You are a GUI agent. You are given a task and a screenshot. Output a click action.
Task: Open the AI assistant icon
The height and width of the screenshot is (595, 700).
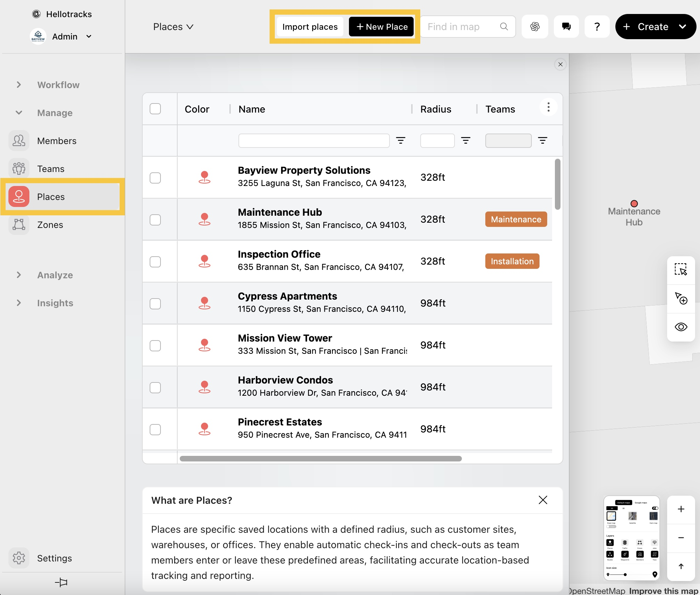click(535, 27)
